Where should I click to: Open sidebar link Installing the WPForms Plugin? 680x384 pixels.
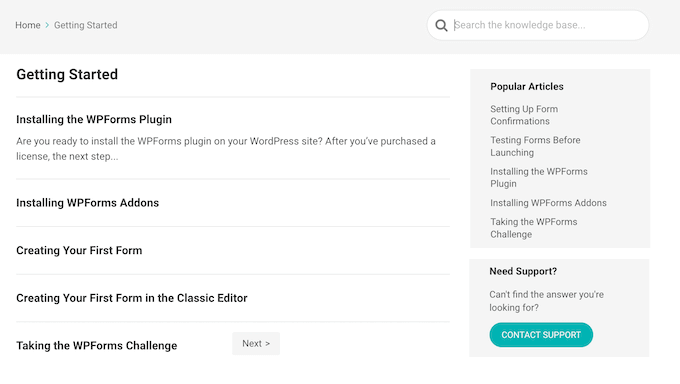539,177
